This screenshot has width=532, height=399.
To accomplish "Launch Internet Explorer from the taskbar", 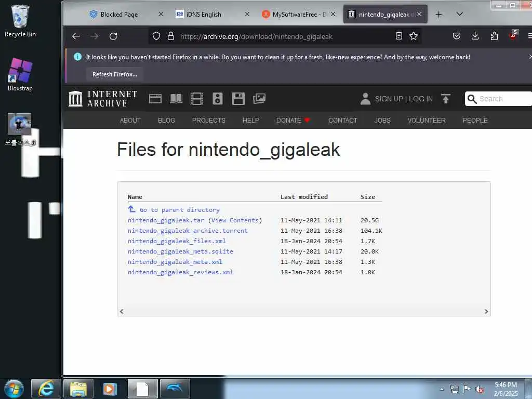I will pos(46,389).
